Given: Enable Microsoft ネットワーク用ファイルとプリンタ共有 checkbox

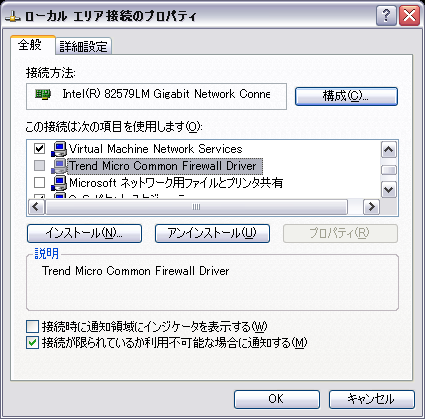Looking at the screenshot, I should (x=39, y=182).
